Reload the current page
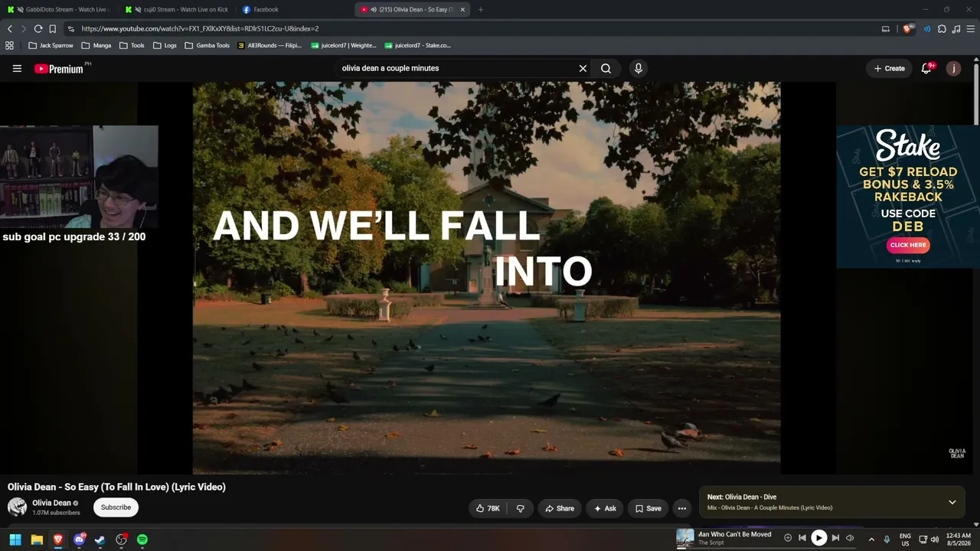Viewport: 980px width, 551px height. pos(38,28)
